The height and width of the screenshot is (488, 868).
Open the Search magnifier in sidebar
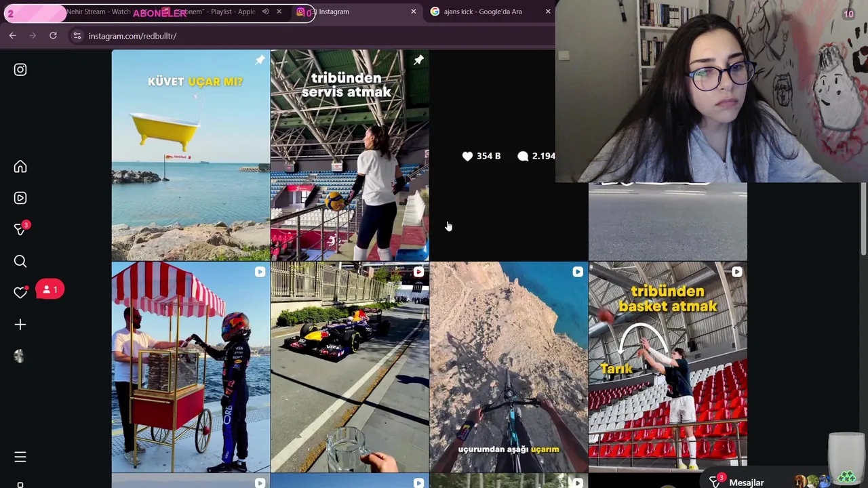[20, 261]
